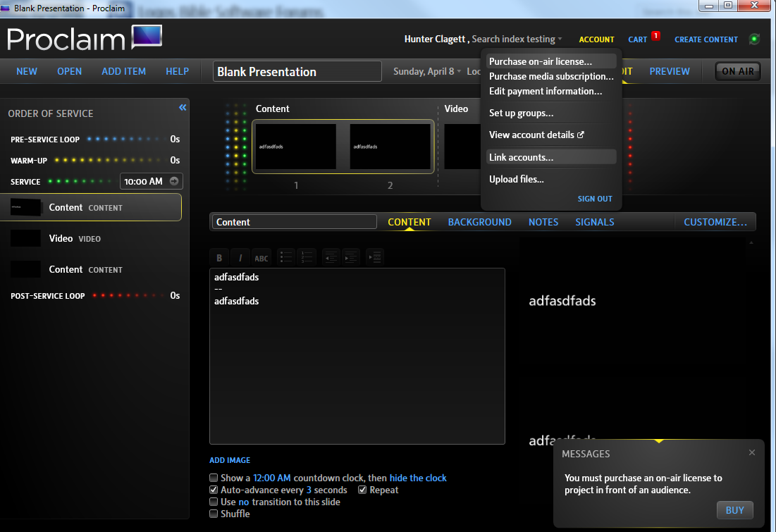The width and height of the screenshot is (776, 532).
Task: Select the Video slide thumbnail in strip
Action: [462, 147]
